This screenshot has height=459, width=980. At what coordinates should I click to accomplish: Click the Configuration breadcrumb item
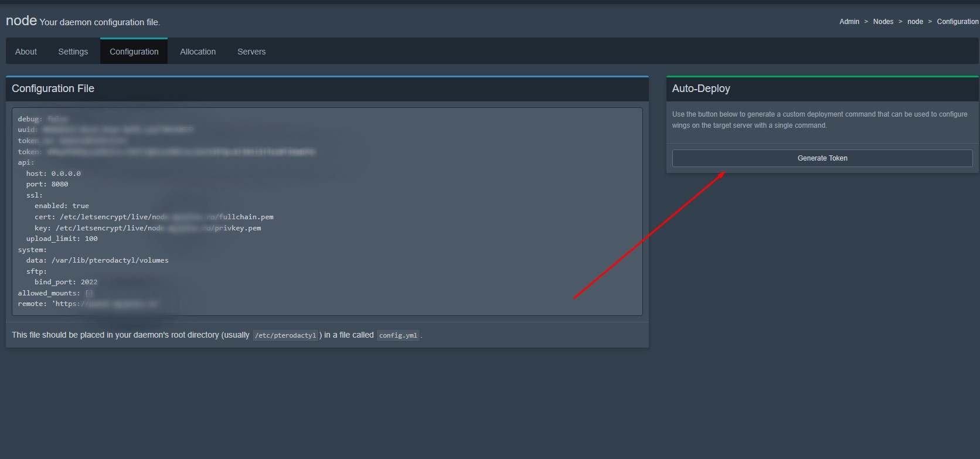click(957, 22)
